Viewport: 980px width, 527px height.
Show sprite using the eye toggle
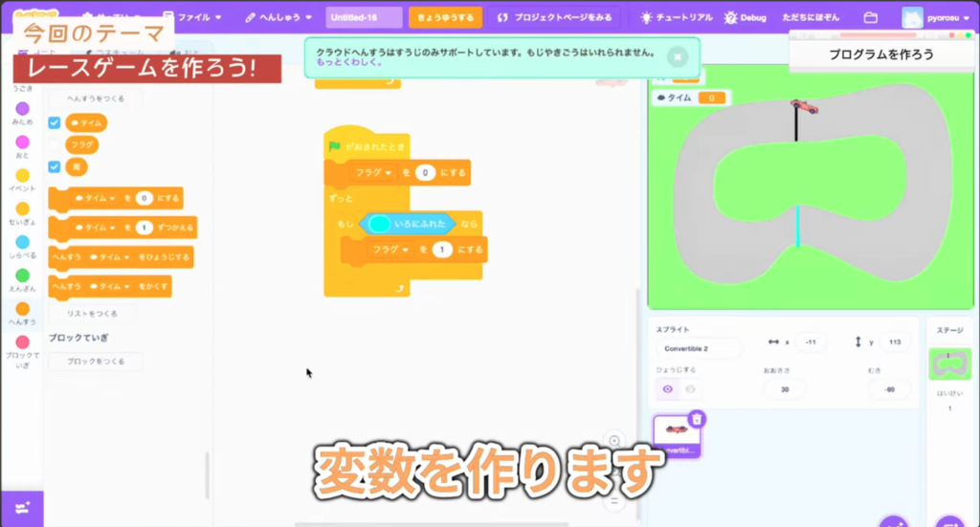click(x=667, y=388)
